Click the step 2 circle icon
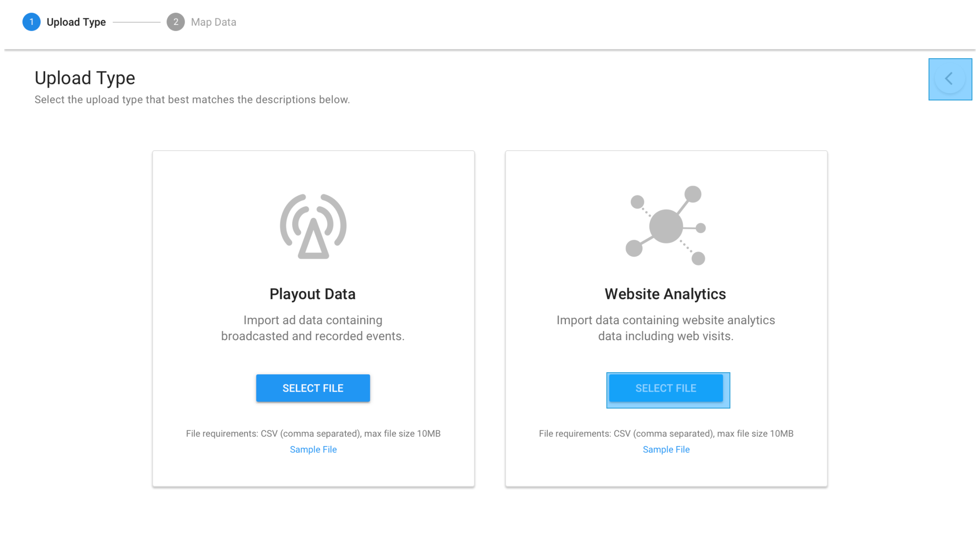The width and height of the screenshot is (980, 536). (175, 22)
